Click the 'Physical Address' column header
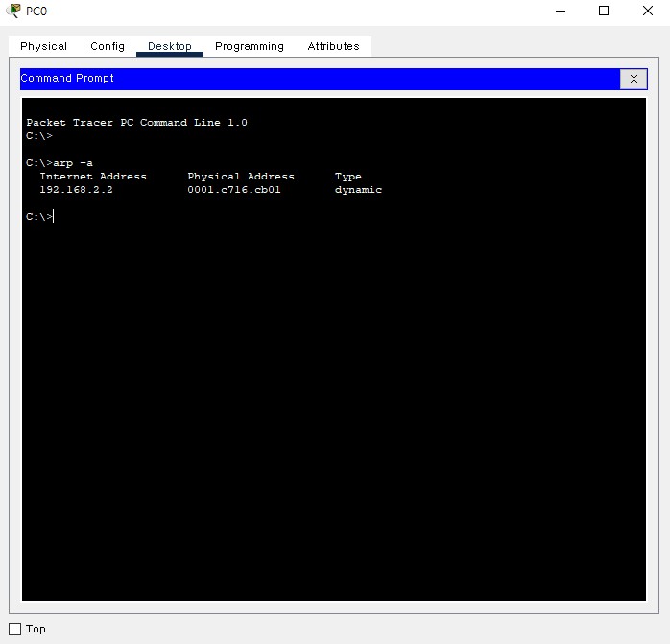Image resolution: width=670 pixels, height=644 pixels. pos(241,177)
